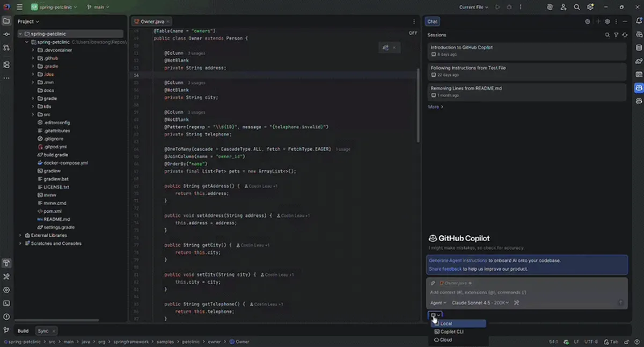Expand External Libraries node
Screen dimensions: 644x347
[x=20, y=235]
